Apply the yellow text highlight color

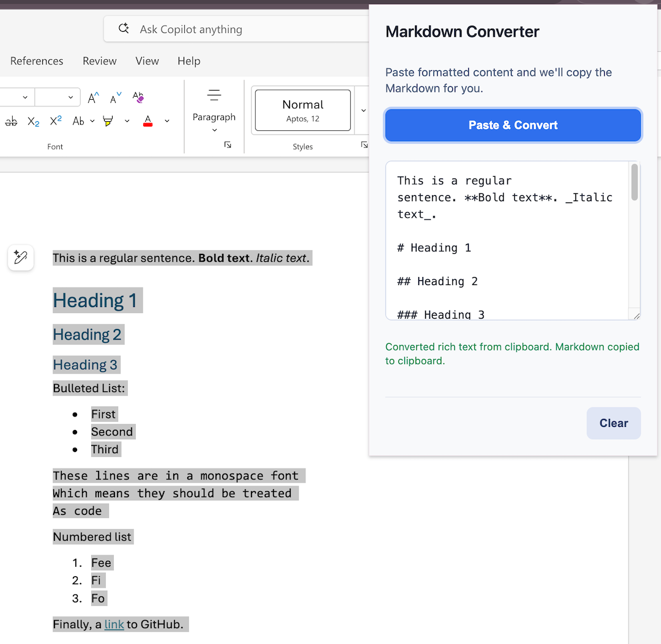click(108, 121)
